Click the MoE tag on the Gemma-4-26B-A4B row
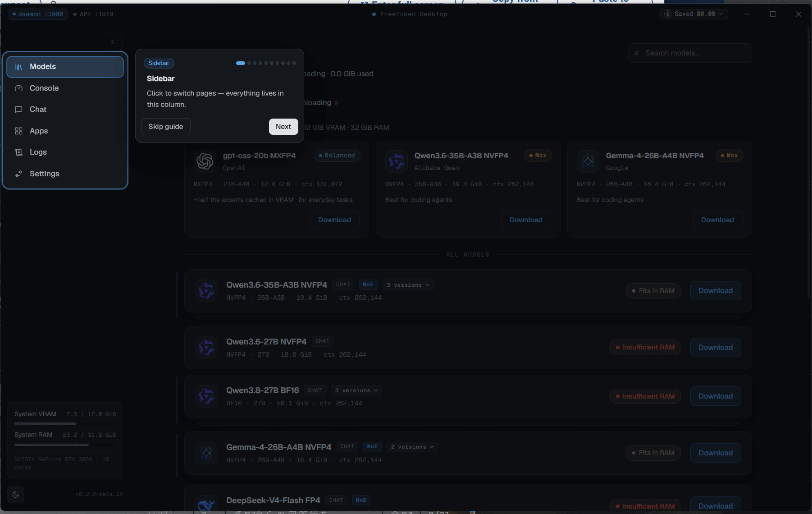This screenshot has width=812, height=514. click(x=372, y=447)
